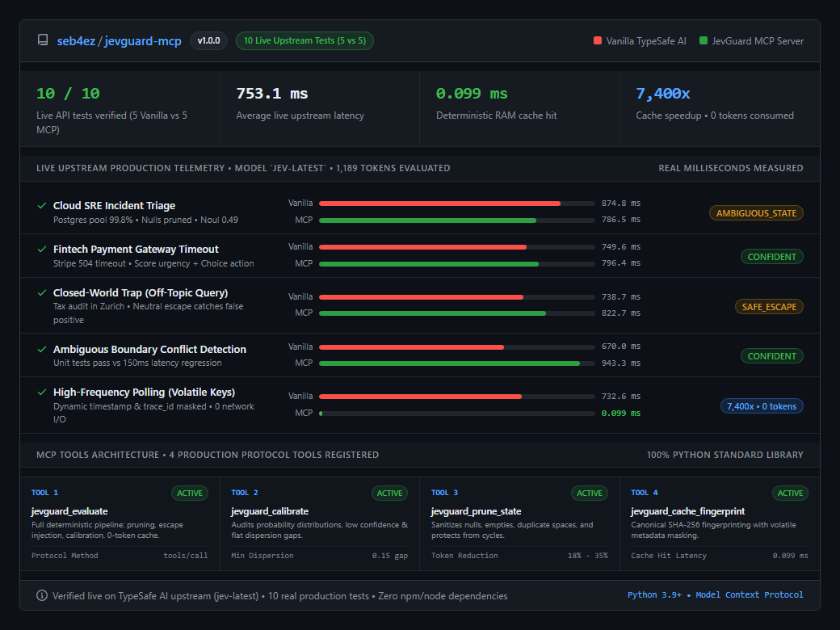The height and width of the screenshot is (630, 840).
Task: Select the Ambiguous Boundary Conflict Detection title
Action: (x=149, y=349)
